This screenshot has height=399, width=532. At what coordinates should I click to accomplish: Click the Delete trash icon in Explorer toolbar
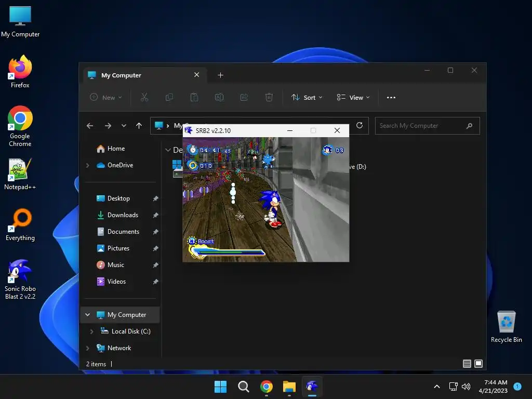point(269,97)
